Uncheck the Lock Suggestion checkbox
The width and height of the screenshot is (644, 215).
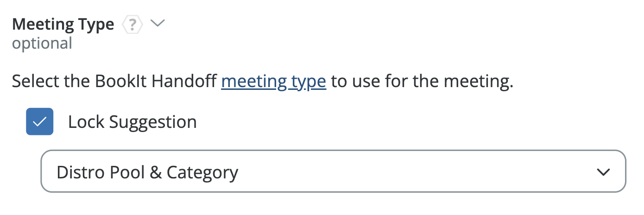pyautogui.click(x=40, y=121)
